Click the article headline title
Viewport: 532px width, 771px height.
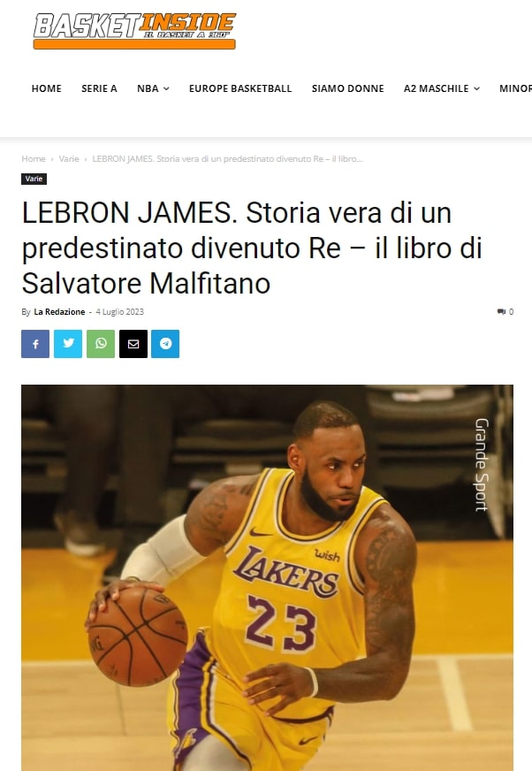point(252,248)
